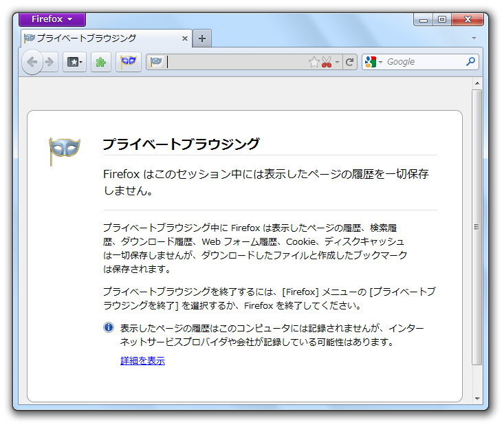Select the プライベートブラウジング tab
The width and height of the screenshot is (504, 425).
106,39
